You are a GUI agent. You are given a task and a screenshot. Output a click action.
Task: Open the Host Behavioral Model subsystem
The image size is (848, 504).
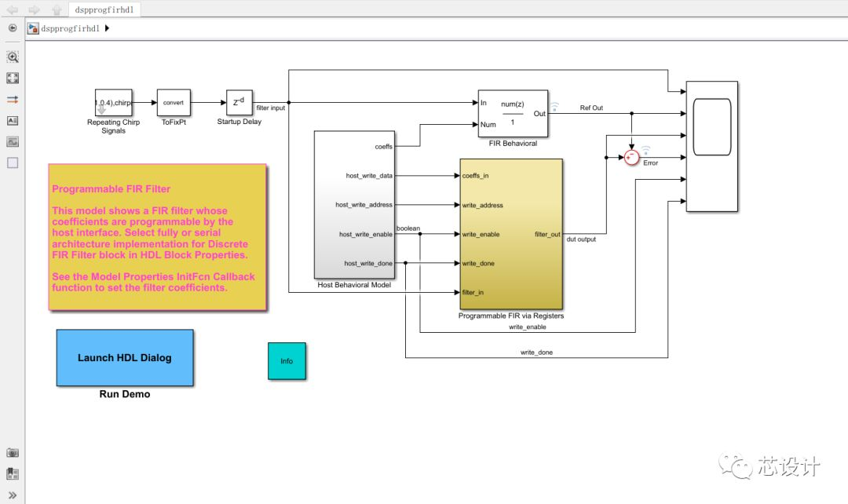click(x=354, y=204)
